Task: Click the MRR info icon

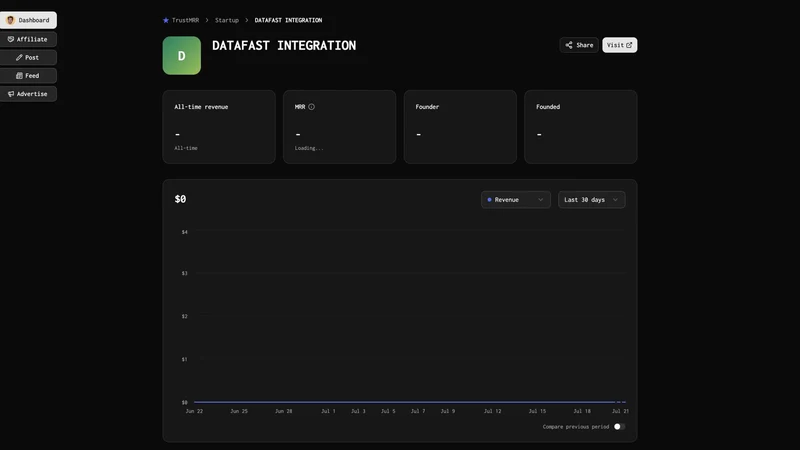Action: tap(311, 107)
